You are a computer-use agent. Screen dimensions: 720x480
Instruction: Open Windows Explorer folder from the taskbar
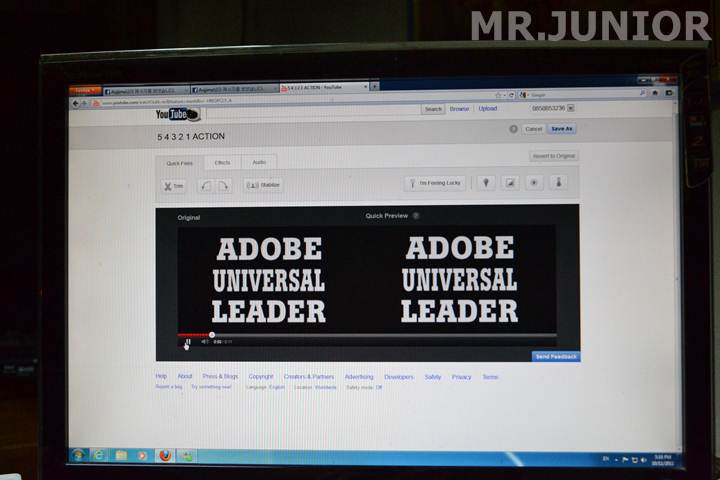[121, 455]
